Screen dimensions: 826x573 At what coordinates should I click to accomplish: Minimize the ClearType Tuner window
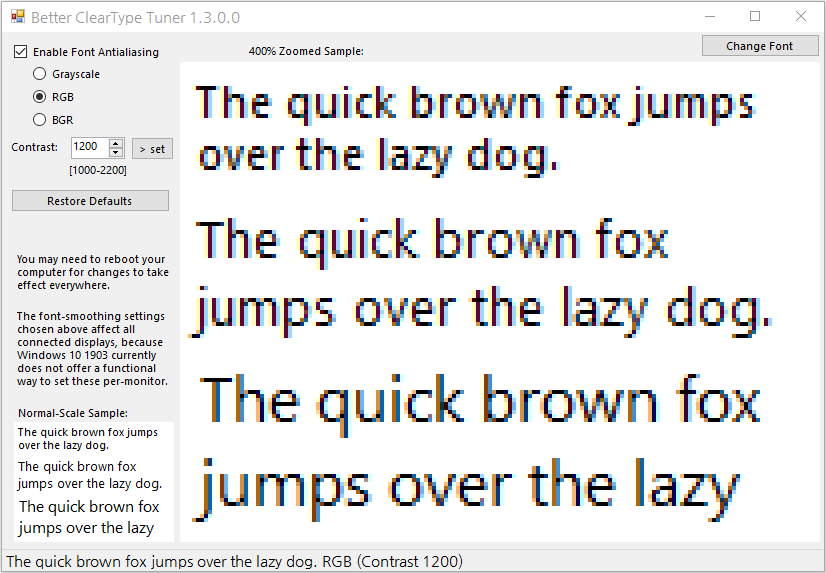coord(710,16)
